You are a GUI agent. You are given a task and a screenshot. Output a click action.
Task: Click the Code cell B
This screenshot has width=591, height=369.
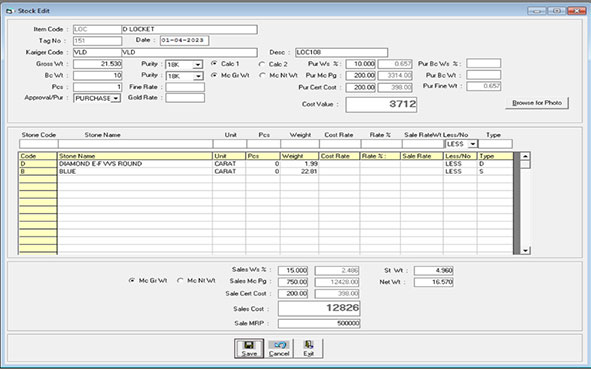pos(38,171)
